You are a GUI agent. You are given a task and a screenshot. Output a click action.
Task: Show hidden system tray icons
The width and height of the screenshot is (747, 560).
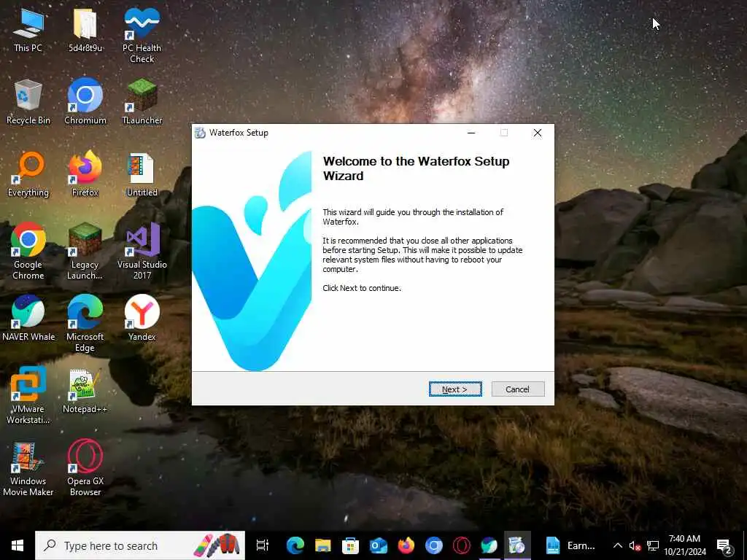pyautogui.click(x=617, y=545)
